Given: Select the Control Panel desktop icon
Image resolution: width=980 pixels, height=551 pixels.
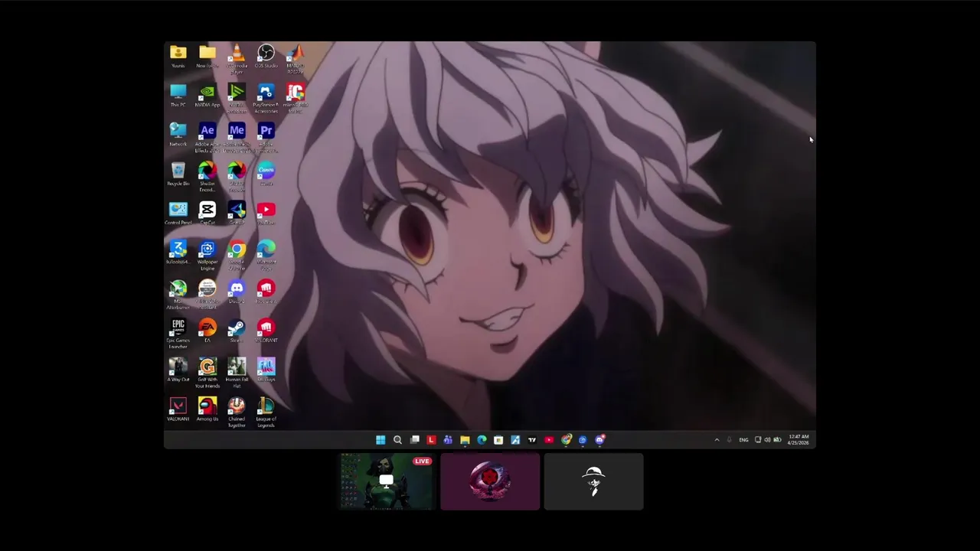Looking at the screenshot, I should [178, 214].
